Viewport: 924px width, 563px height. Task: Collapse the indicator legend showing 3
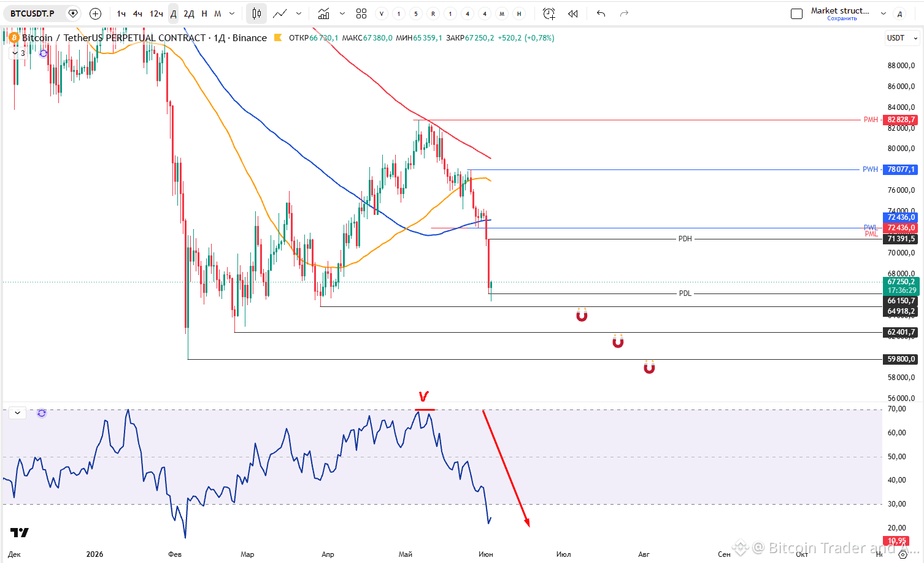coord(18,53)
